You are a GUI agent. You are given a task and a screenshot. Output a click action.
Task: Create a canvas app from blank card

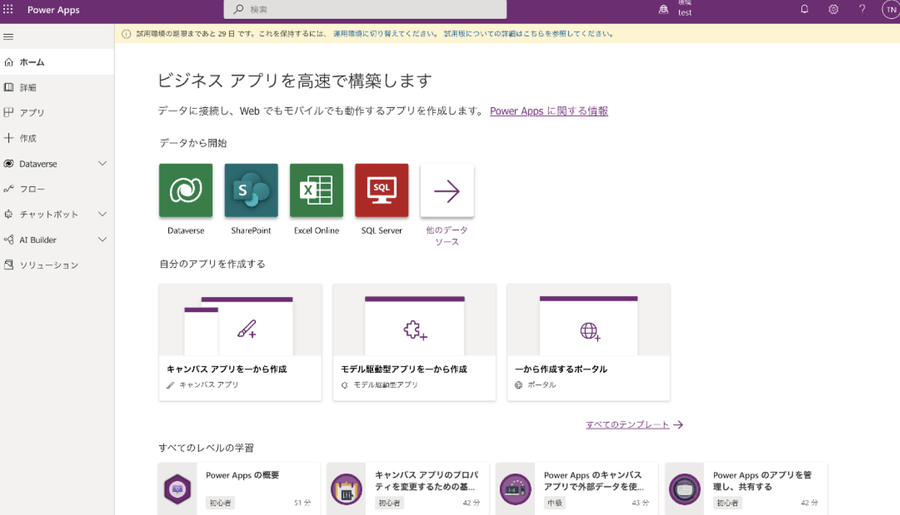click(x=240, y=342)
